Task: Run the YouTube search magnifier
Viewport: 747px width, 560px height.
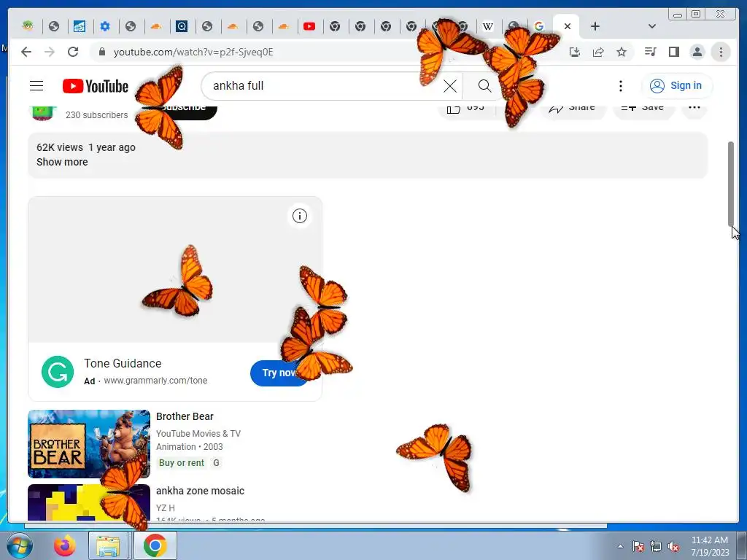Action: pyautogui.click(x=484, y=86)
